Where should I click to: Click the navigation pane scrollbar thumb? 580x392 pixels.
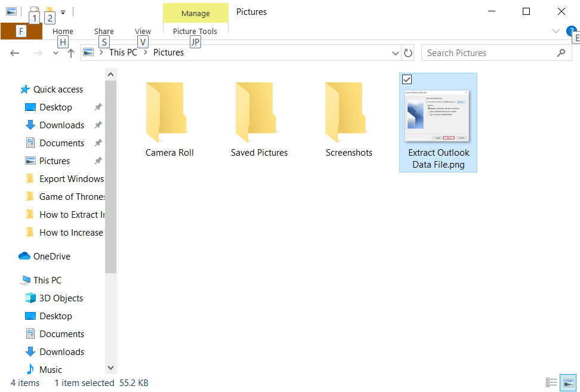coord(110,177)
